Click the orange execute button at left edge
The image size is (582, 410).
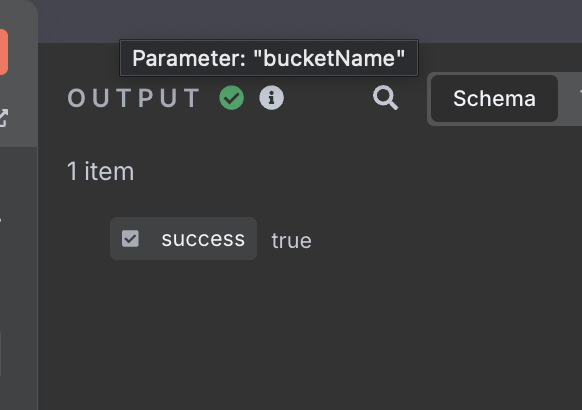pyautogui.click(x=3, y=52)
